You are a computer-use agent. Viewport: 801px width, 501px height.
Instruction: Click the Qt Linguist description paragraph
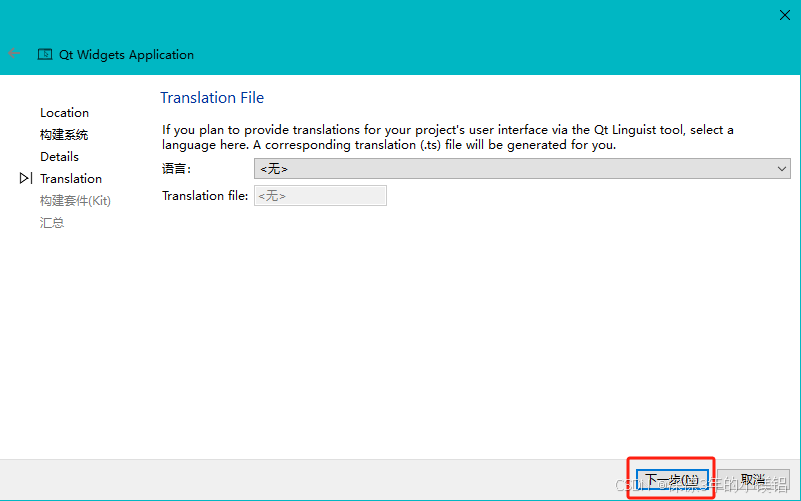447,137
